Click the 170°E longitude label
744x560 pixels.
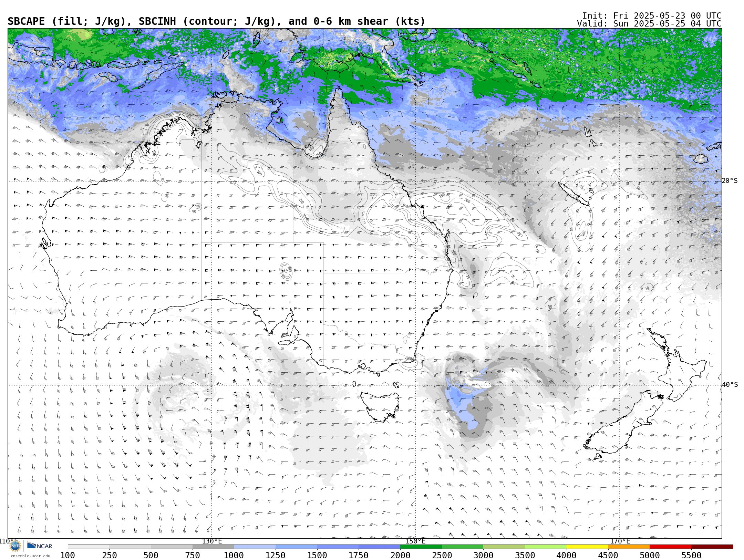620,541
